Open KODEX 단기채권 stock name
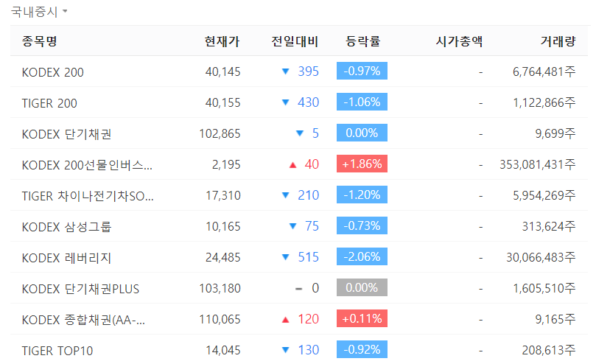 coord(66,134)
